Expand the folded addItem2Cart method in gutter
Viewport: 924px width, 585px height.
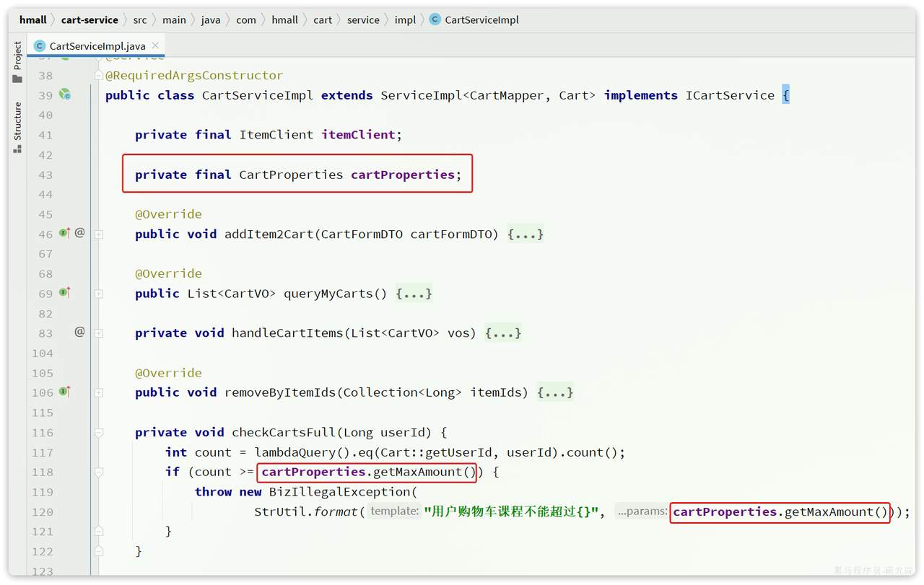pos(99,234)
